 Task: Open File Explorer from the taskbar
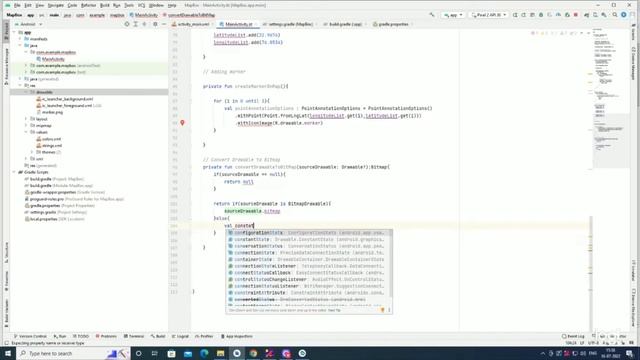220,353
